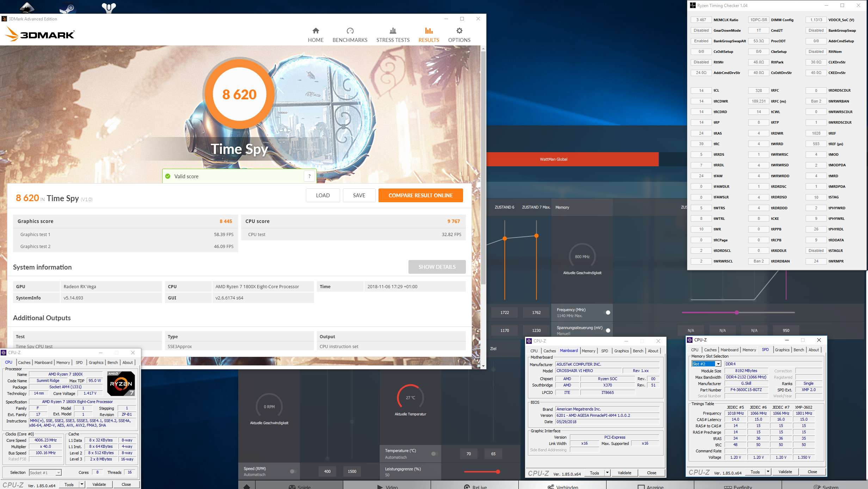Toggle the Speed (RPM) automatic switch
Viewport: 868px width, 489px height.
pos(293,471)
